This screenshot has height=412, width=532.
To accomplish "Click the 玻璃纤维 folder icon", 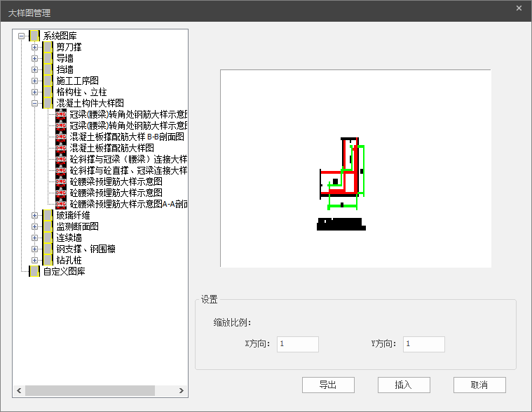I will [48, 215].
